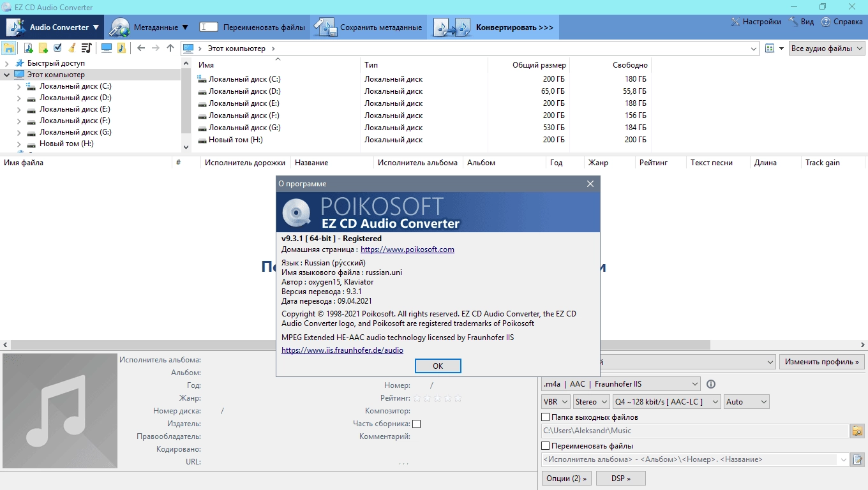Click the first rating star
Screen dimensions: 868x490
point(417,398)
